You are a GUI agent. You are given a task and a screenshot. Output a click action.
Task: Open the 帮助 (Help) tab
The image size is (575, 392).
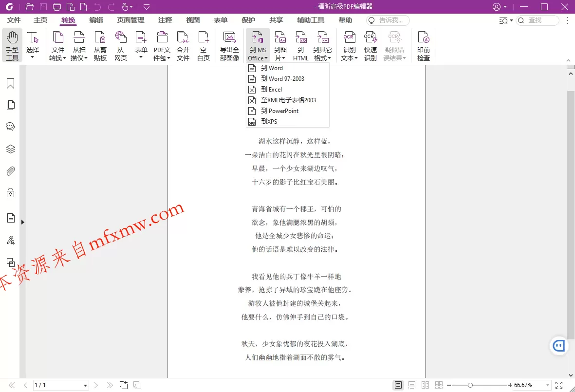point(345,20)
